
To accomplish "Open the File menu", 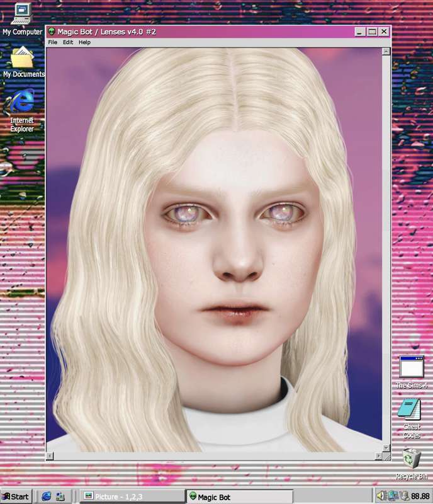I will 52,42.
